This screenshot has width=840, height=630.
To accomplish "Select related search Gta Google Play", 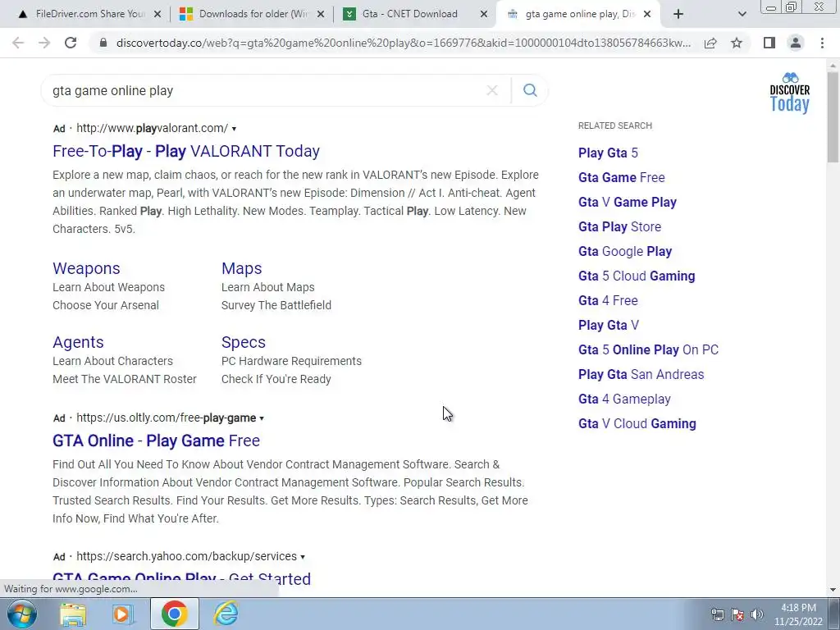I will tap(624, 251).
